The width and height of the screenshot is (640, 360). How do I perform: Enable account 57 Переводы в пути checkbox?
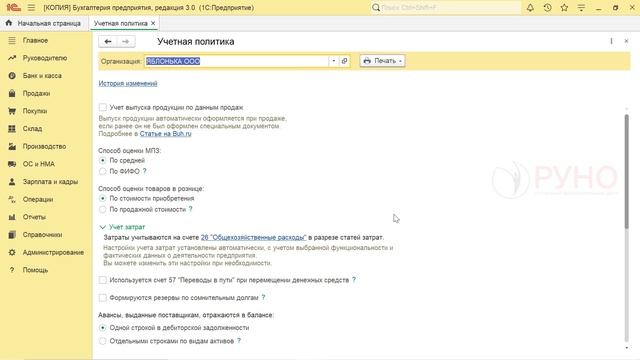click(x=102, y=280)
